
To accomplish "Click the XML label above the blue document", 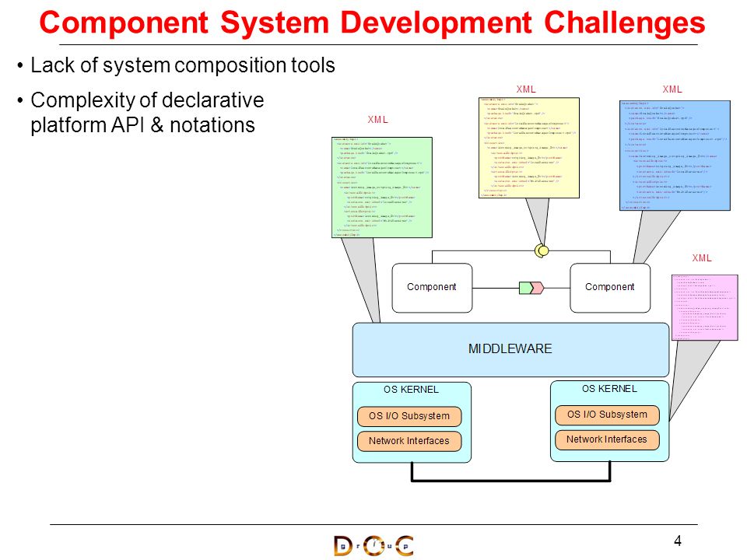I will 672,89.
